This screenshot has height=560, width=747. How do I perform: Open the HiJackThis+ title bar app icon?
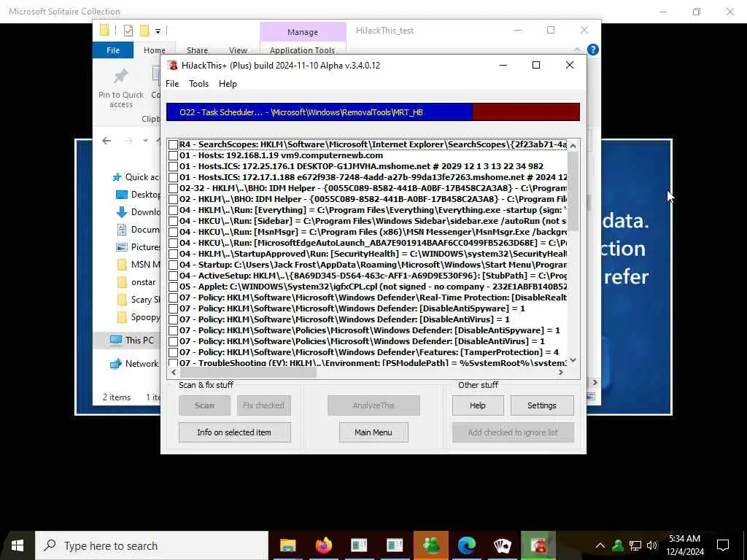click(173, 65)
